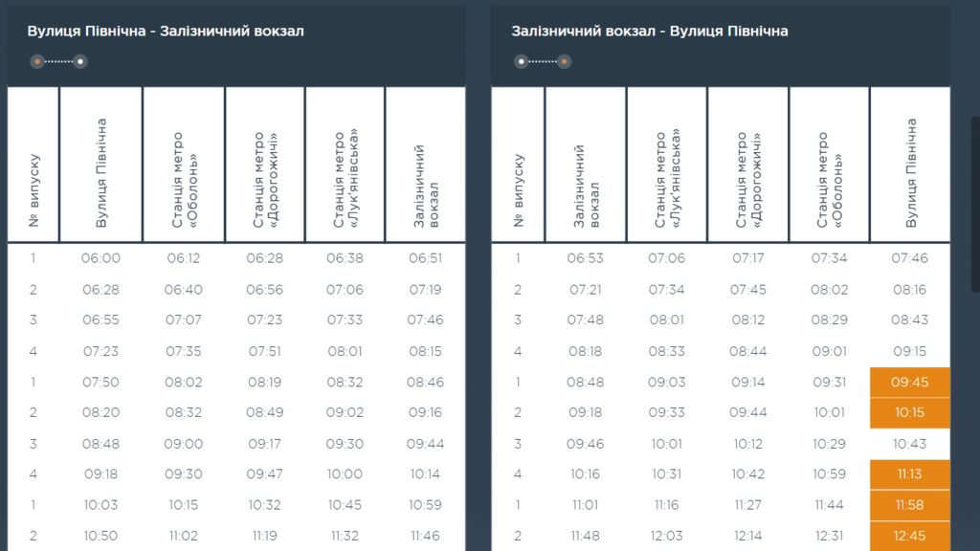The width and height of the screenshot is (980, 551).
Task: Select the orange 11:13 time cell
Action: (909, 474)
